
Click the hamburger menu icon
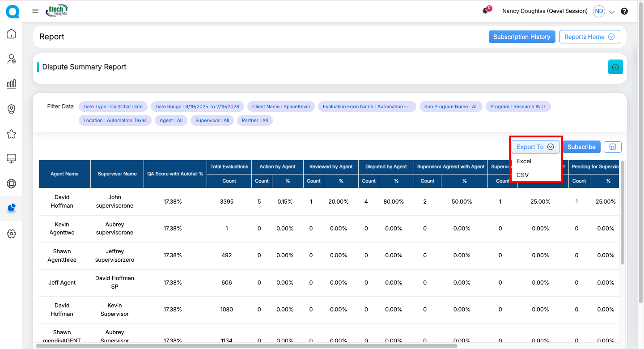35,11
